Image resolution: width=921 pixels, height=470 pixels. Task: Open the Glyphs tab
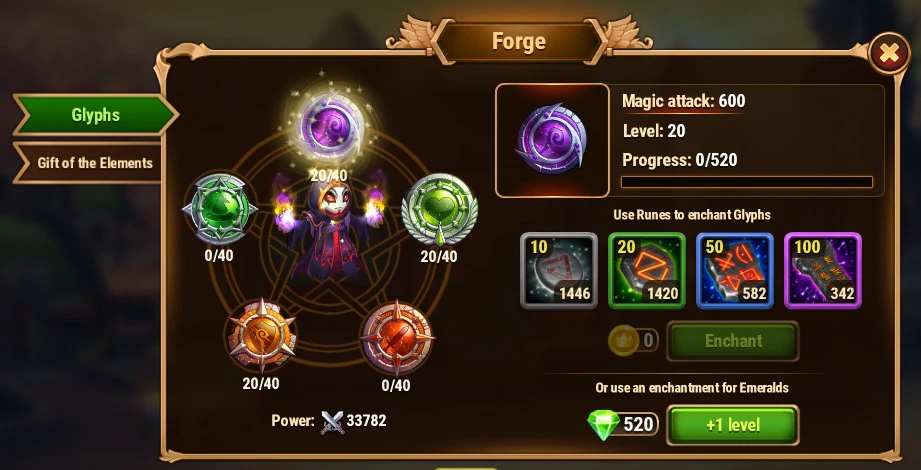point(95,115)
